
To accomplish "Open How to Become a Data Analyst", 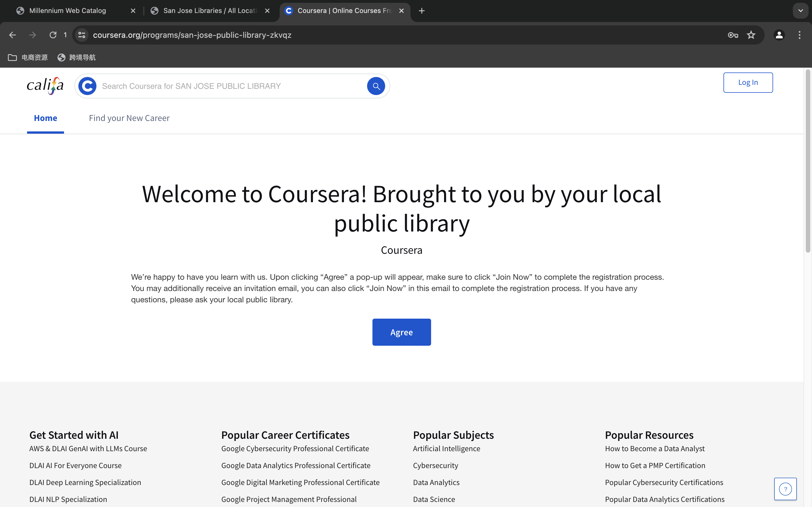I will pos(655,449).
